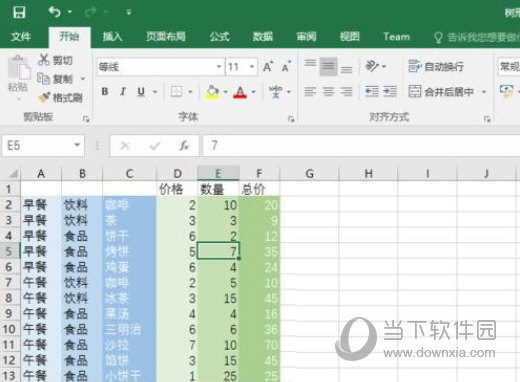
Task: Click the Redo arrow icon
Action: coord(91,12)
